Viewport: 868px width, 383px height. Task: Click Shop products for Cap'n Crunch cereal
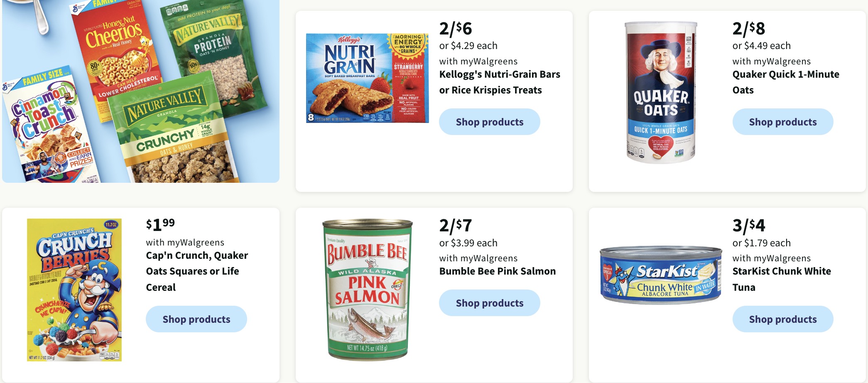pyautogui.click(x=196, y=319)
